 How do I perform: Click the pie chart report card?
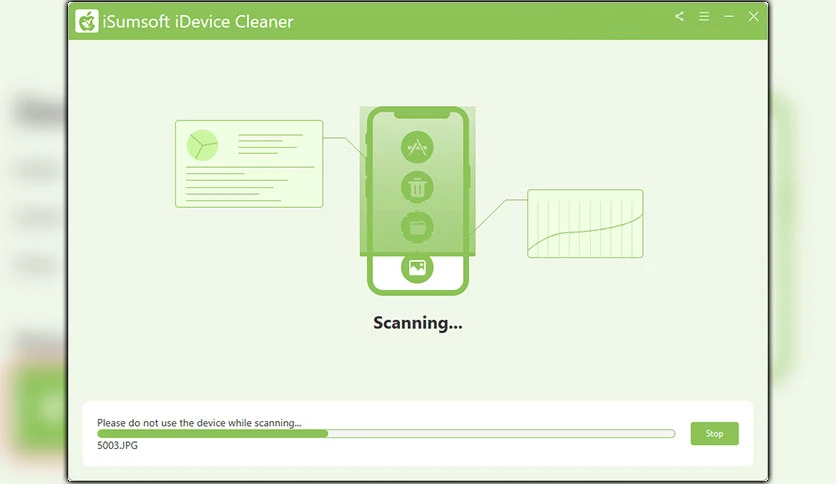tap(249, 164)
